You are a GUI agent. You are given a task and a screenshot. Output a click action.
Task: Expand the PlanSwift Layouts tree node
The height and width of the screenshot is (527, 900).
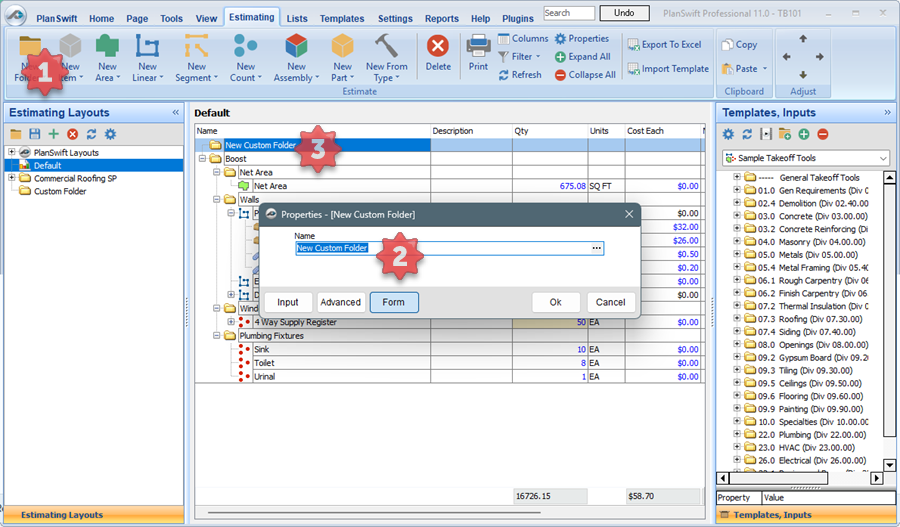11,152
